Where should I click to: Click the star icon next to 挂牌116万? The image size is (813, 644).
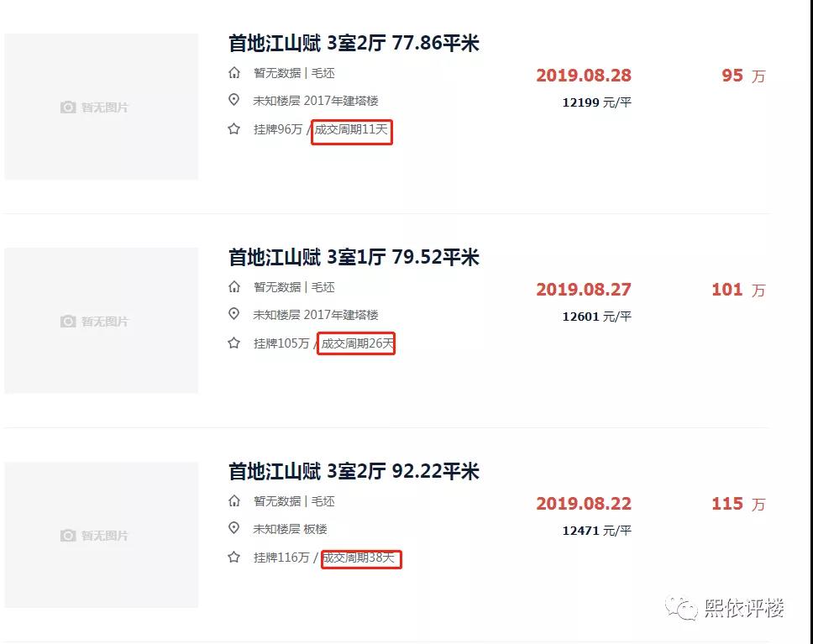(235, 557)
